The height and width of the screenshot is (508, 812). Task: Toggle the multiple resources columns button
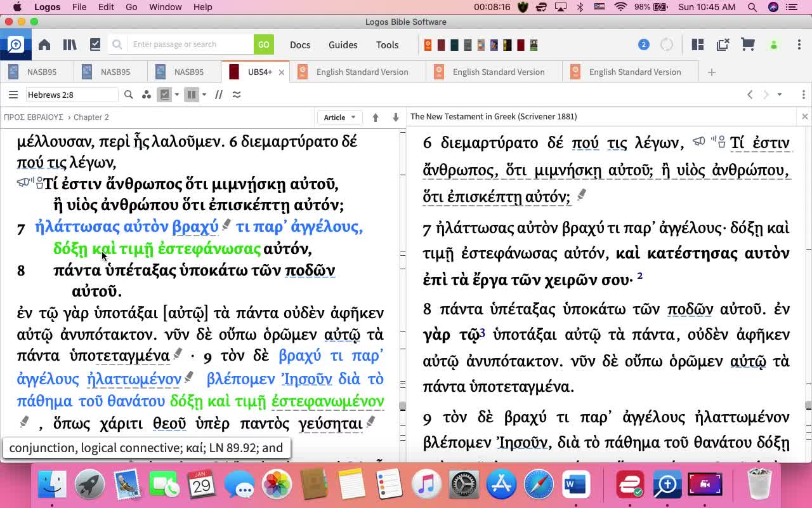point(192,95)
